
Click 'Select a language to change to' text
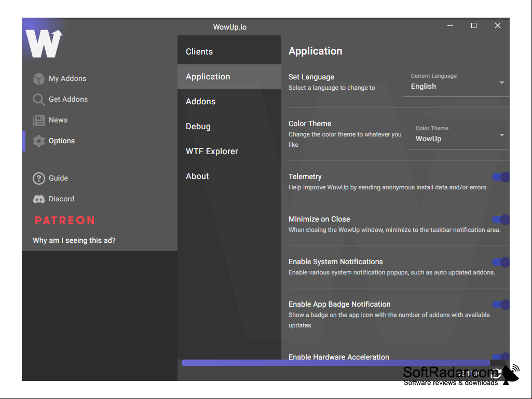click(x=332, y=88)
